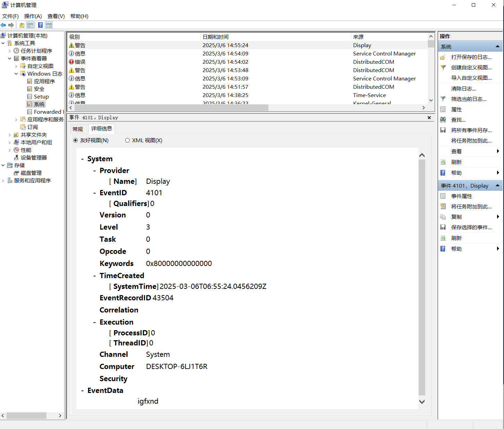
Task: Open the 操作(A) menu
Action: [33, 16]
